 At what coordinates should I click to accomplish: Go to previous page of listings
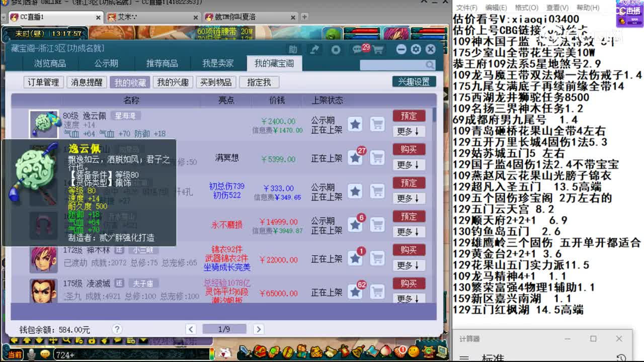pyautogui.click(x=191, y=329)
